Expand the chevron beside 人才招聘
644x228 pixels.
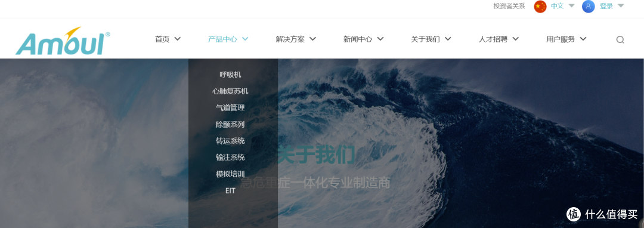coord(515,39)
